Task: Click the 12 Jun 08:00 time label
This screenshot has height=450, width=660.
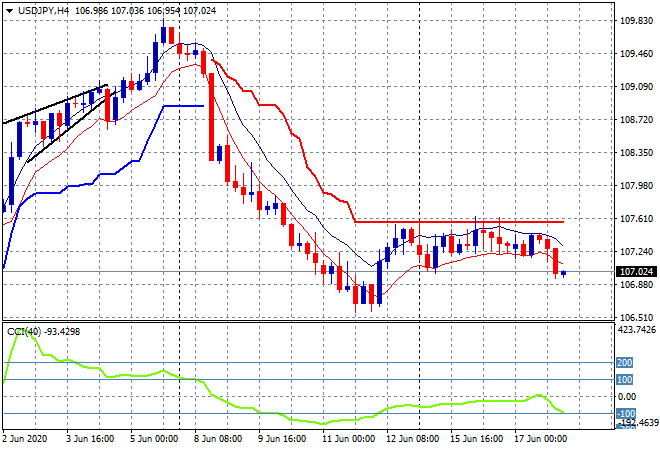Action: pos(412,439)
